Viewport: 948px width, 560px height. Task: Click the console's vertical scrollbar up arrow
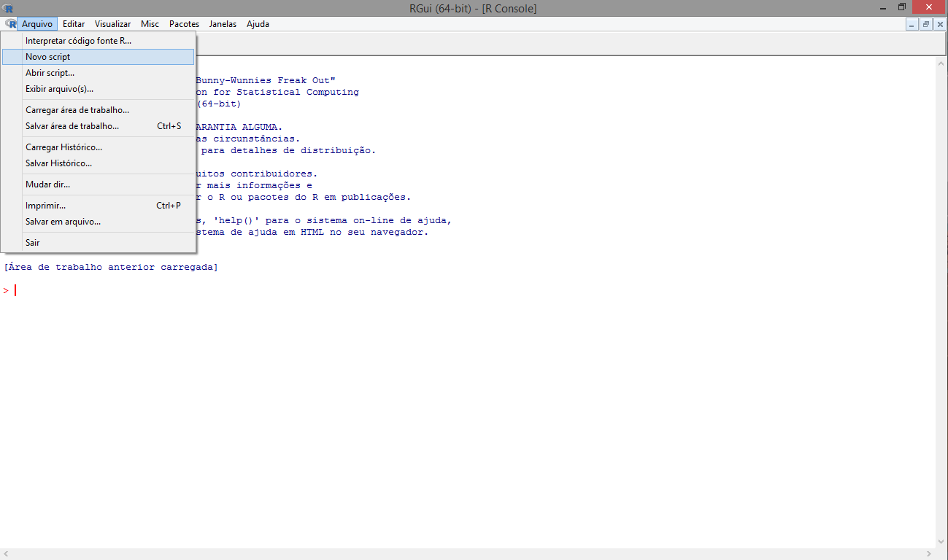tap(941, 63)
